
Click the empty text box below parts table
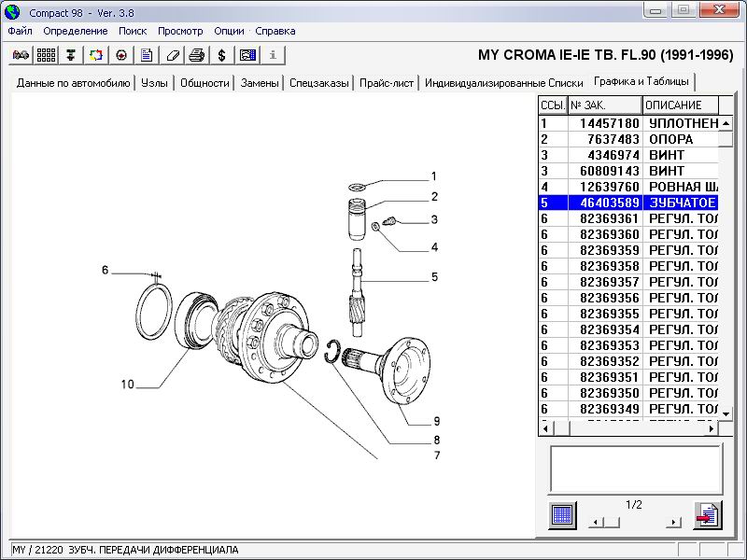point(635,469)
